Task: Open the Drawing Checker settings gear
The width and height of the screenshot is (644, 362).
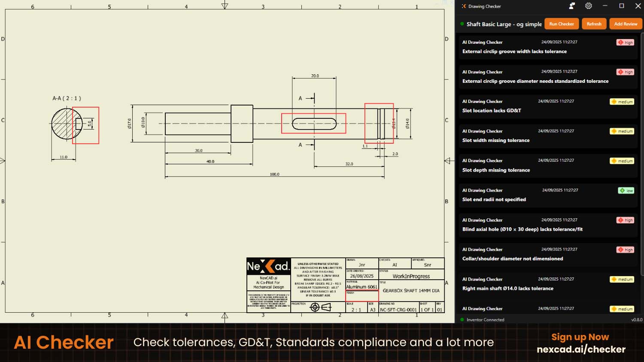Action: point(588,6)
